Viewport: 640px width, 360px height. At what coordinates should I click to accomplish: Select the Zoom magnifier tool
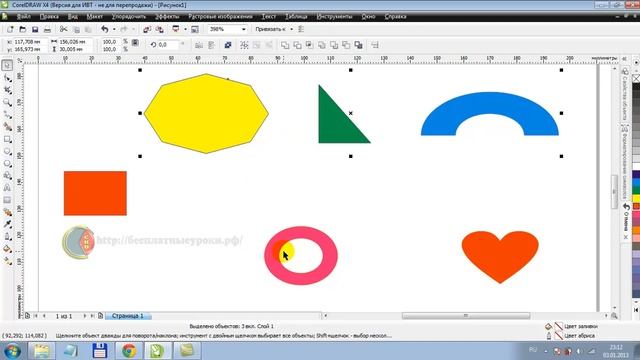7,102
